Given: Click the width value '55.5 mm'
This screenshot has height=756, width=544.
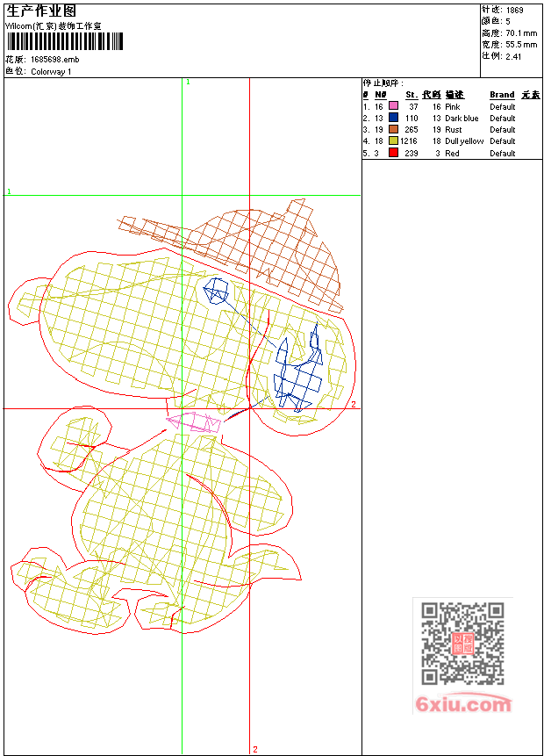Looking at the screenshot, I should [x=521, y=45].
